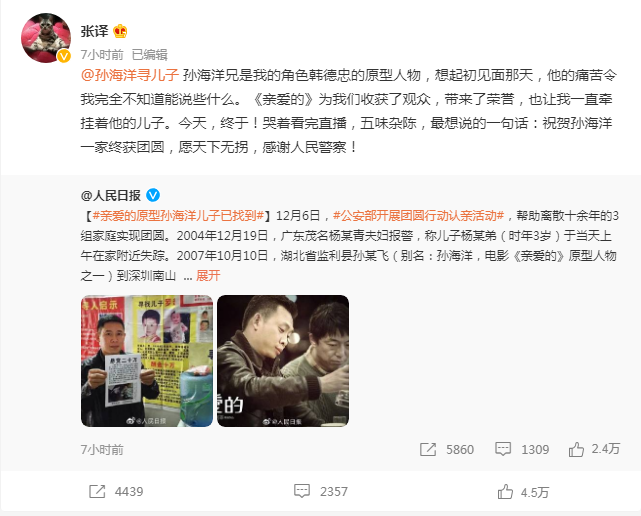Click the @人民日报 account name
This screenshot has width=641, height=516.
coord(111,195)
